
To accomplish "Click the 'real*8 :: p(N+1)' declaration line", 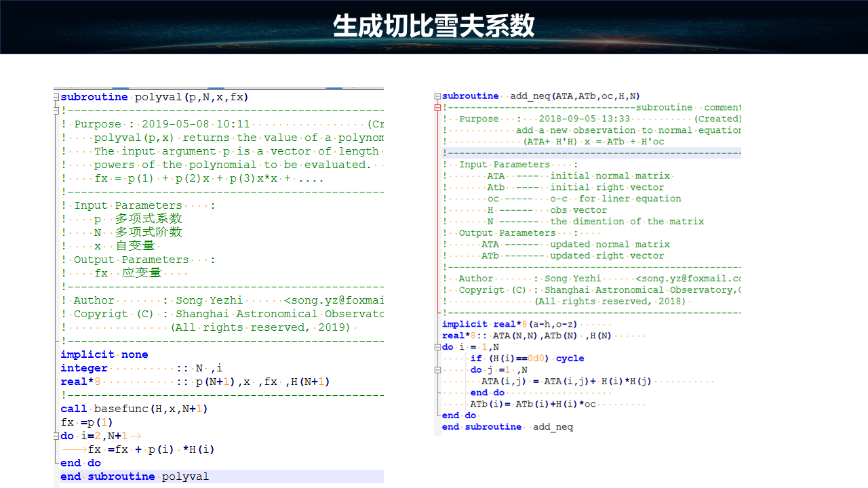I will click(x=195, y=382).
